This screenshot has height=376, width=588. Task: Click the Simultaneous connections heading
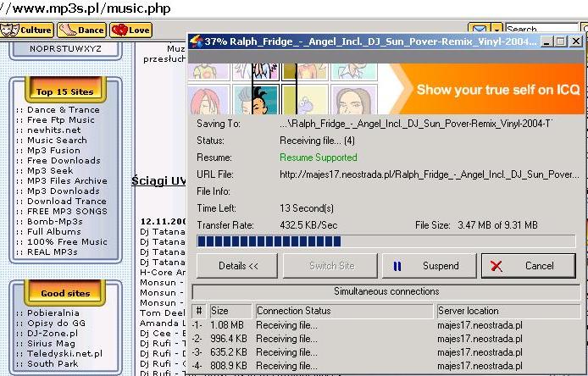tap(386, 291)
